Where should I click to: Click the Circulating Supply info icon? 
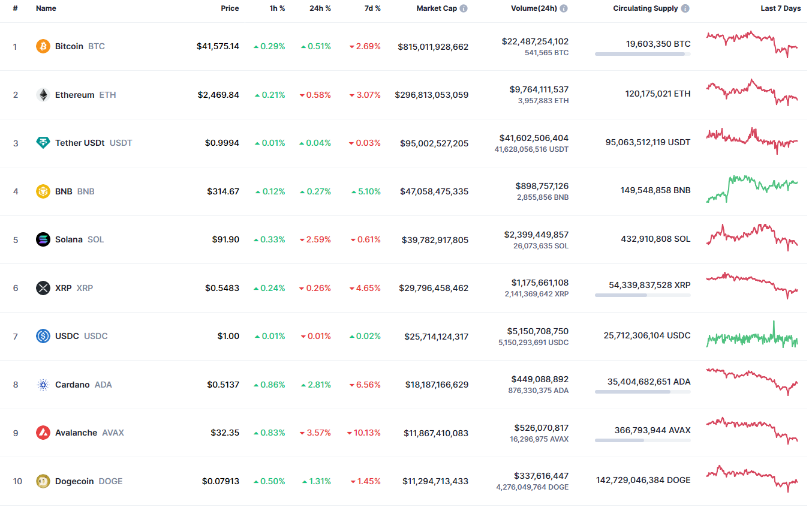pos(685,8)
